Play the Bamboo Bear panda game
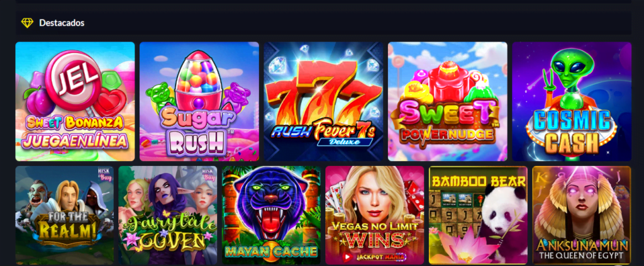This screenshot has width=644, height=266. pyautogui.click(x=478, y=215)
